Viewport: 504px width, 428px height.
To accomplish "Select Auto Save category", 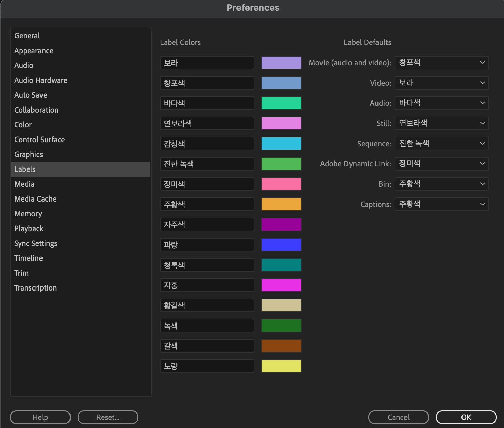I will [x=81, y=95].
